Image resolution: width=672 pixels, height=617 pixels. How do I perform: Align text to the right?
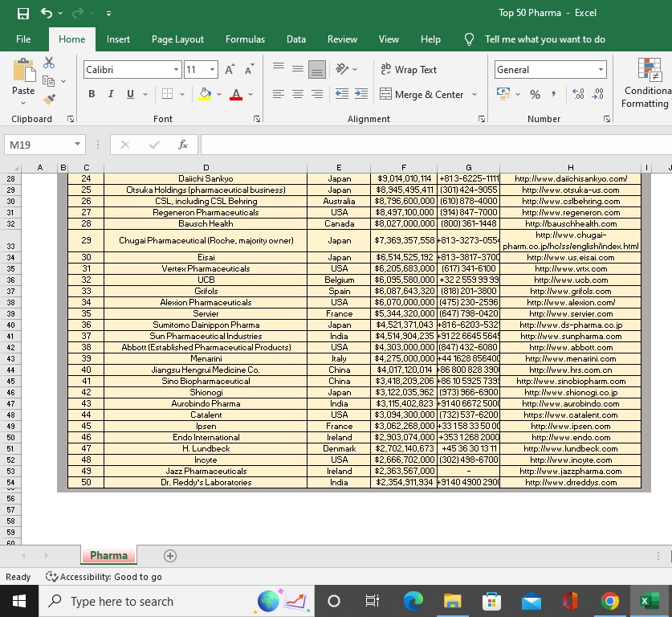pos(317,94)
